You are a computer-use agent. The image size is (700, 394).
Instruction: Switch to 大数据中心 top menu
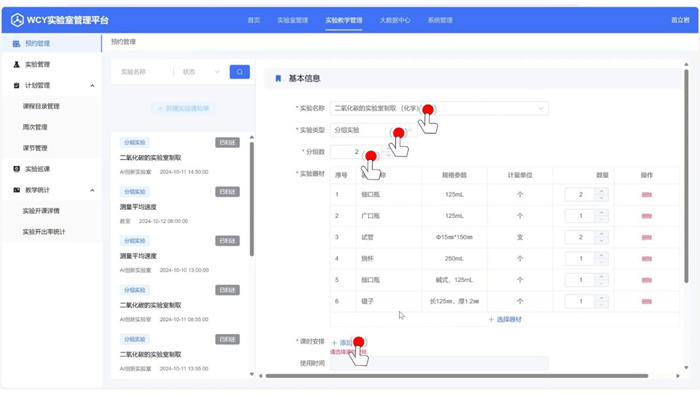pos(395,20)
